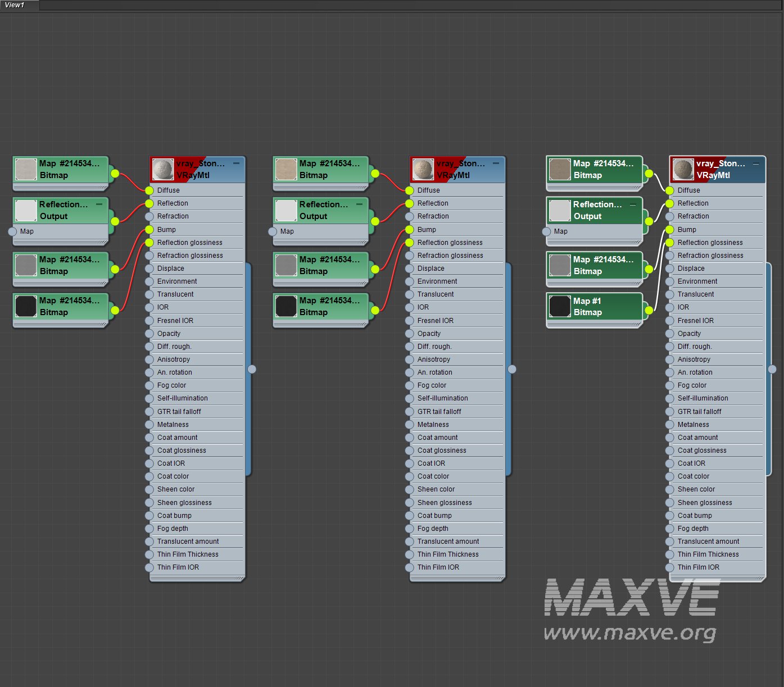
Task: Click Thin Film IOR slot on leftmost VRayMtl
Action: click(x=178, y=567)
